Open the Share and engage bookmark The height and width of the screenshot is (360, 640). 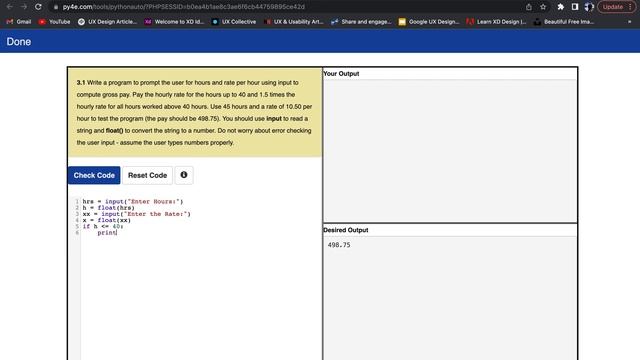coord(361,22)
